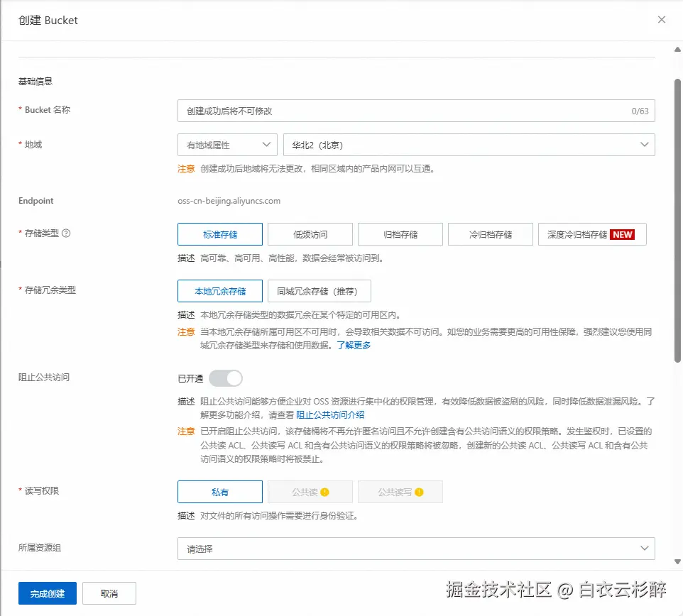Click the 基础信息 section heading
This screenshot has width=683, height=616.
coord(35,82)
